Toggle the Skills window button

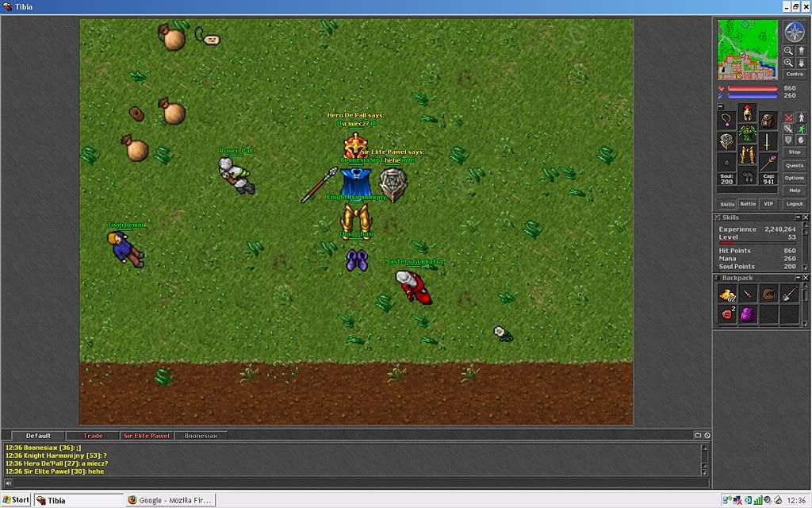pyautogui.click(x=727, y=204)
